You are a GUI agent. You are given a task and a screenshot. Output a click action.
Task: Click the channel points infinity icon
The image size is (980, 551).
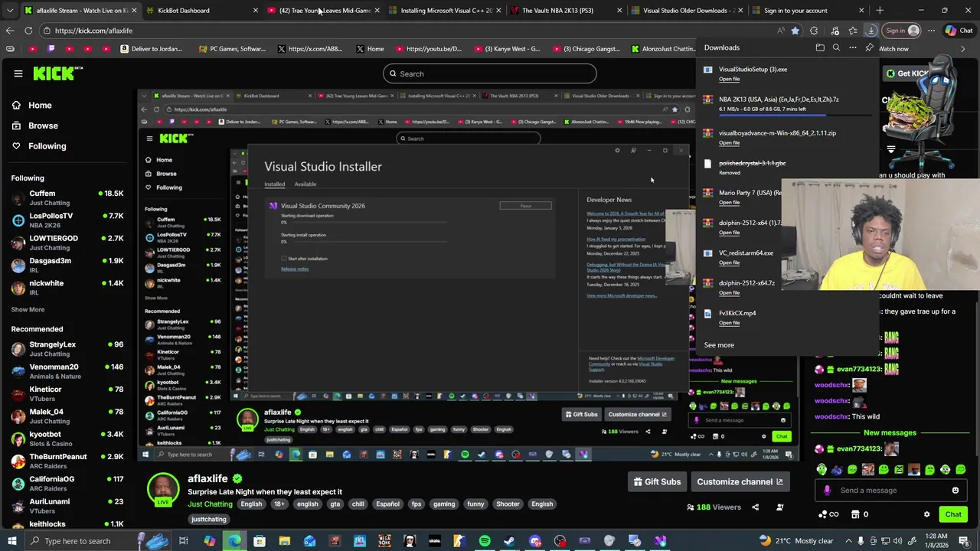click(x=828, y=514)
